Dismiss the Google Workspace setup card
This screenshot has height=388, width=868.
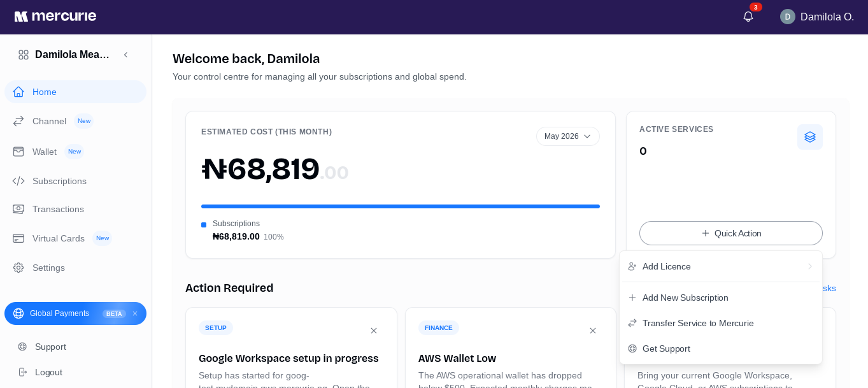[x=374, y=331]
